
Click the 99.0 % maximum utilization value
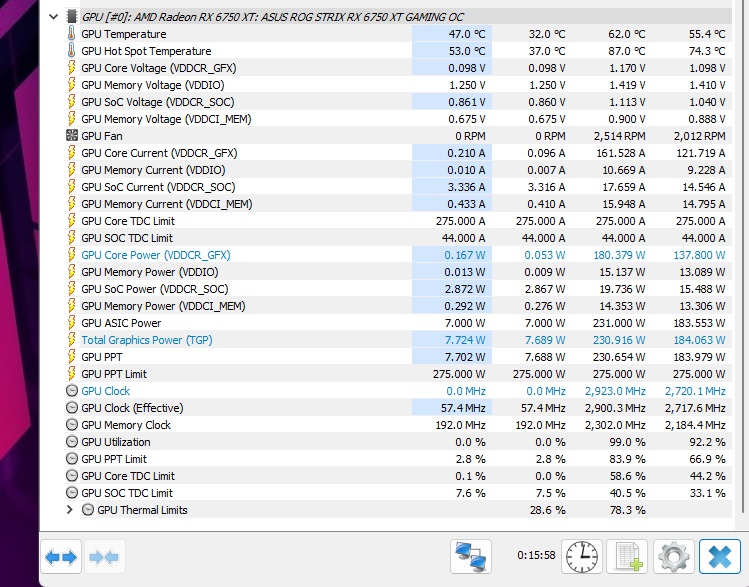pos(627,442)
